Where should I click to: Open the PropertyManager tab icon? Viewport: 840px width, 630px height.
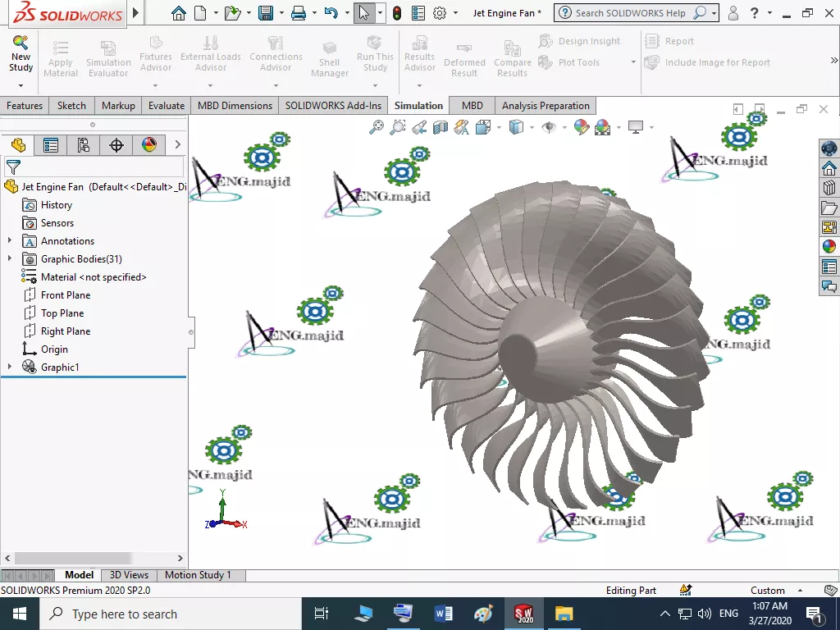point(51,145)
